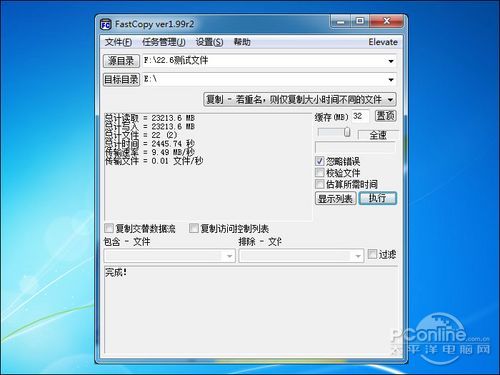
Task: Close the FastCopy window
Action: (x=386, y=22)
